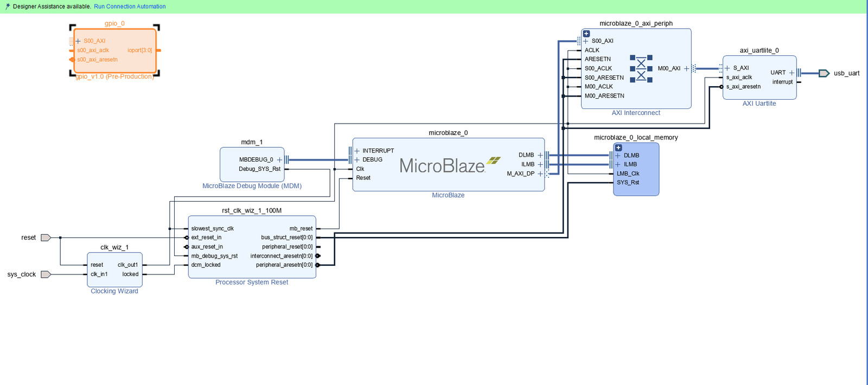Expand the M_AXI_DP interface pin on microblaze_0
The height and width of the screenshot is (385, 868).
tap(540, 174)
